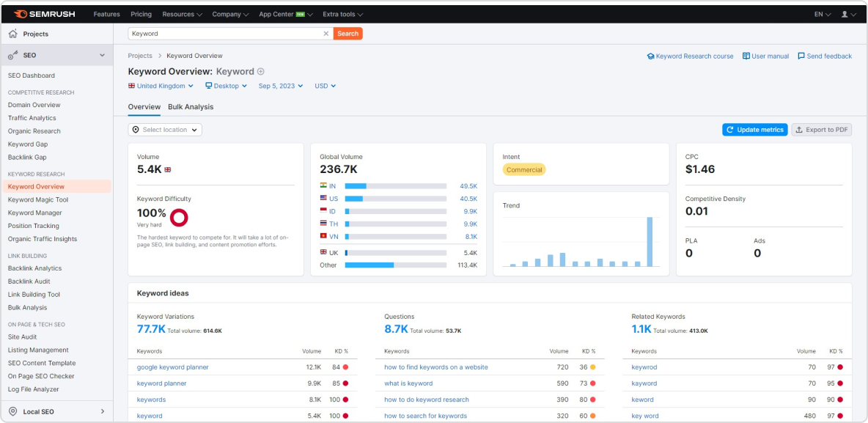Open the United Kingdom country dropdown
The height and width of the screenshot is (423, 868).
tap(161, 86)
